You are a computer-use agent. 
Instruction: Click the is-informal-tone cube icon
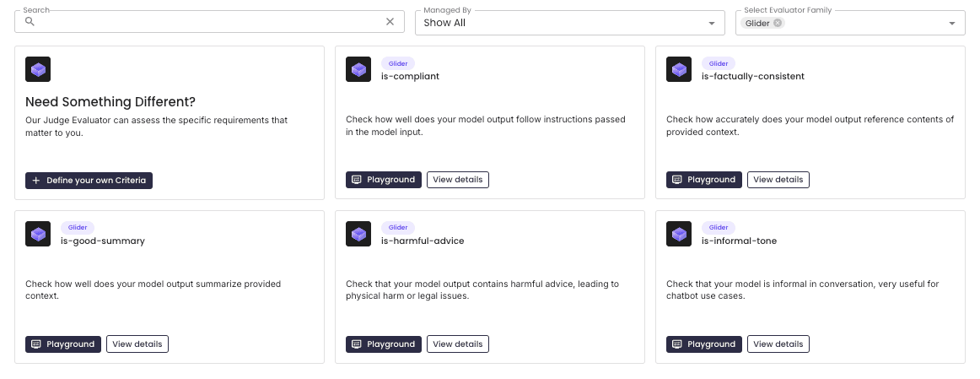tap(679, 234)
